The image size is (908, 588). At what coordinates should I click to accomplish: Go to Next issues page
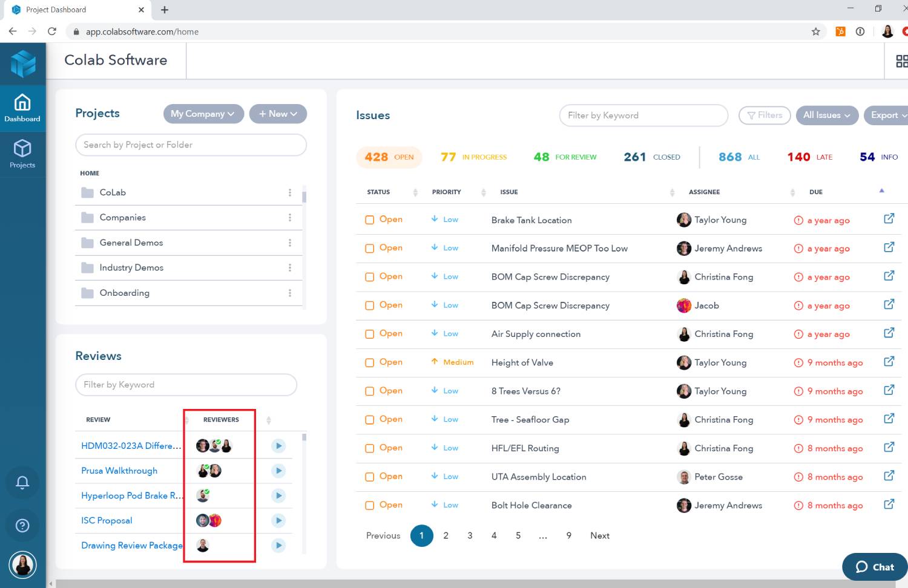pyautogui.click(x=600, y=535)
